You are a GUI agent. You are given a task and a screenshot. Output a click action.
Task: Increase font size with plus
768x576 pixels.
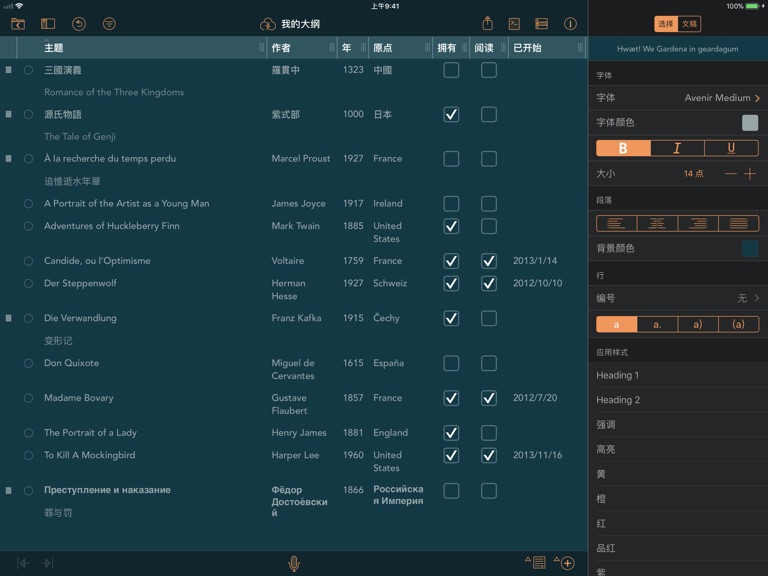pyautogui.click(x=750, y=173)
